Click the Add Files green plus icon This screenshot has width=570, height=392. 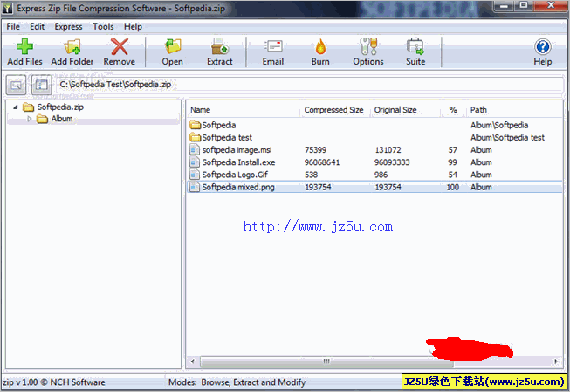click(24, 46)
